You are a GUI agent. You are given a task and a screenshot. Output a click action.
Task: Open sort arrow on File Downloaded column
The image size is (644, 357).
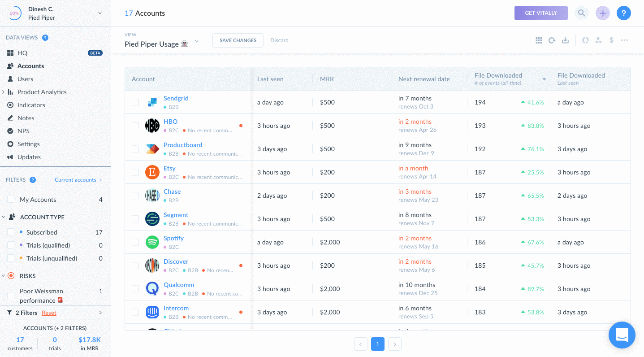click(544, 79)
